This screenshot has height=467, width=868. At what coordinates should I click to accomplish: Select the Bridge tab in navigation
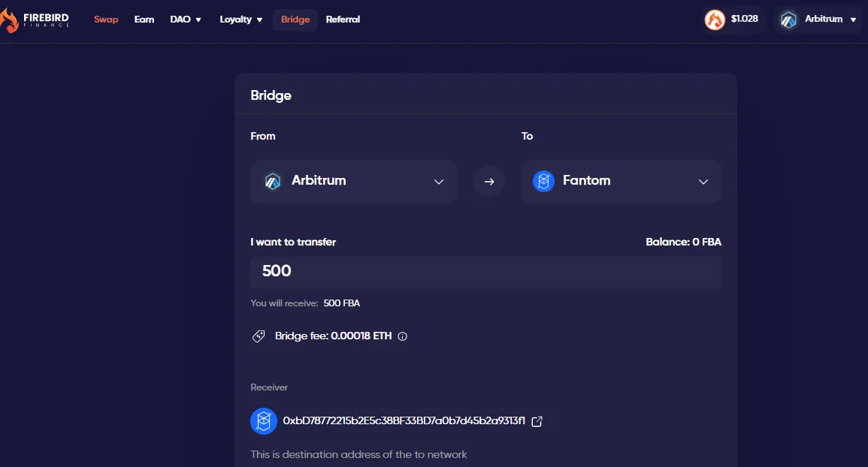[x=295, y=20]
